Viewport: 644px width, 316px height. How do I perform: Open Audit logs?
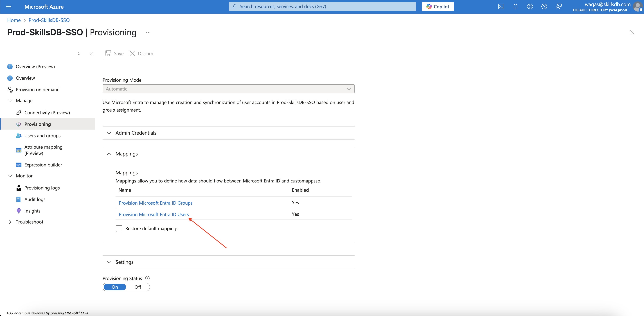point(35,199)
